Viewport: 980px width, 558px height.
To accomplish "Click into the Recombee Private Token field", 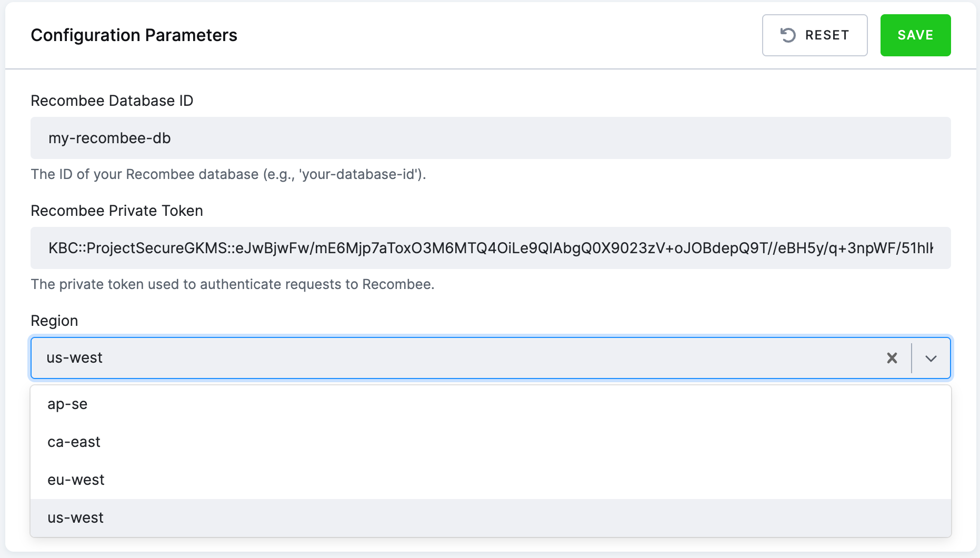I will [491, 248].
